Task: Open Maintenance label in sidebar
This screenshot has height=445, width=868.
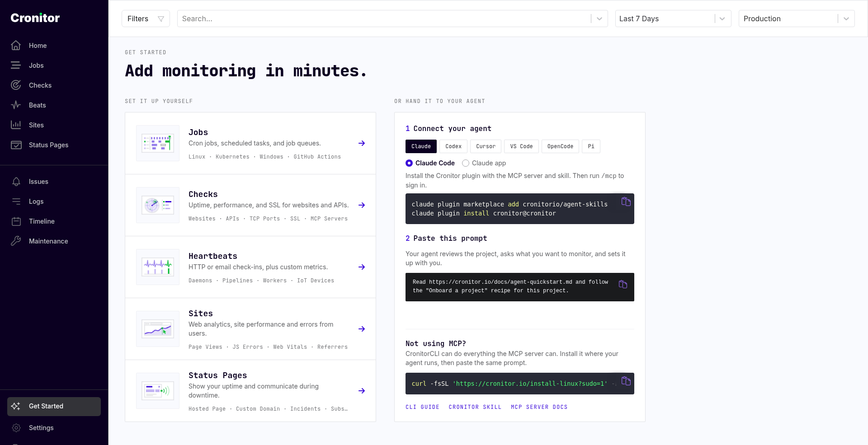Action: (48, 241)
